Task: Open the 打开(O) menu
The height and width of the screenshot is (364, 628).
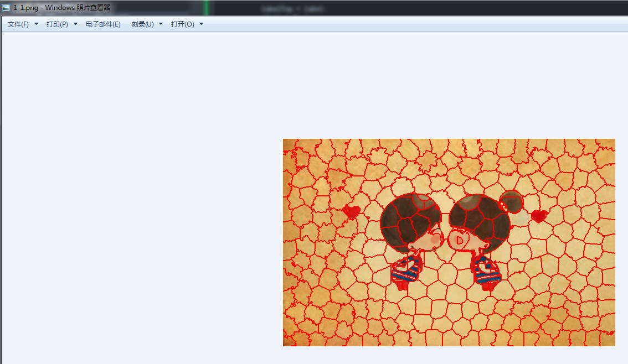Action: coord(182,24)
